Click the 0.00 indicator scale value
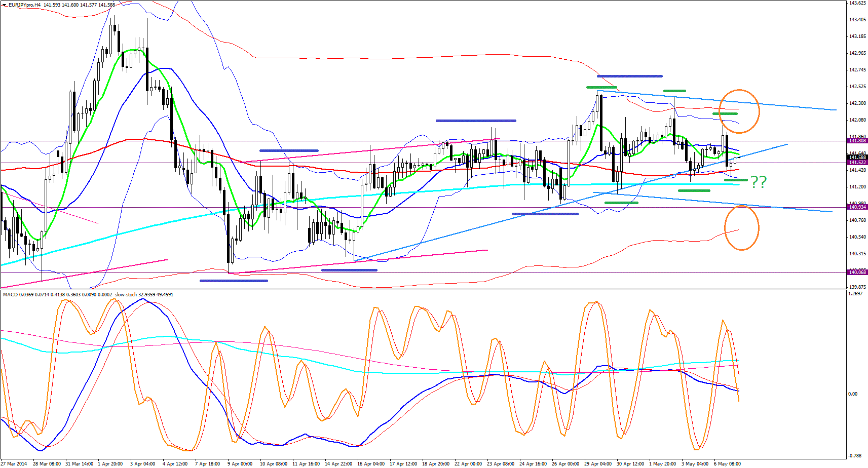868x468 pixels. tap(853, 394)
